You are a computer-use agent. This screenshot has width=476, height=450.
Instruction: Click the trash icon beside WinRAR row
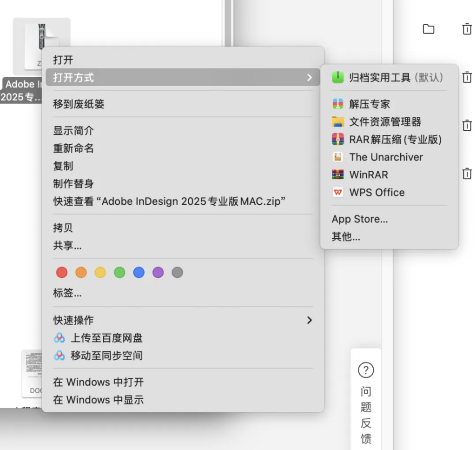(467, 174)
